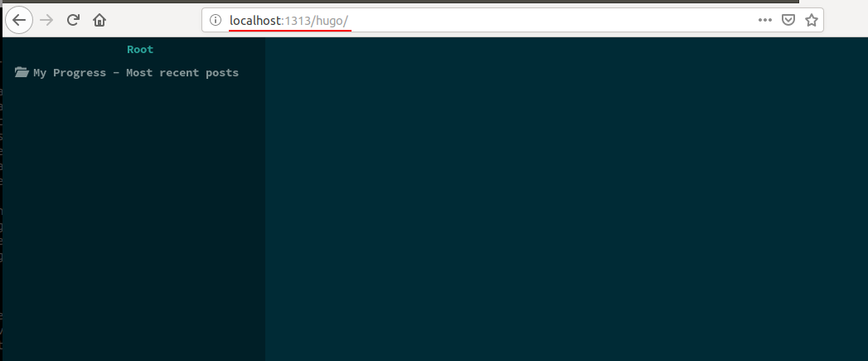Select the Root heading in sidebar
Viewport: 868px width, 361px height.
point(140,50)
